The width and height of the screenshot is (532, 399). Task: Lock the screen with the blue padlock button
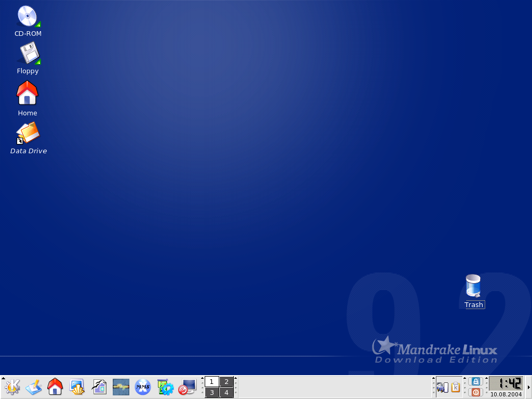point(476,381)
